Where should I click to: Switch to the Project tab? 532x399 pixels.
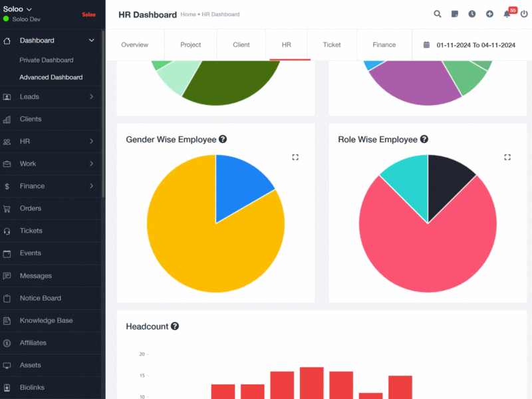click(191, 45)
